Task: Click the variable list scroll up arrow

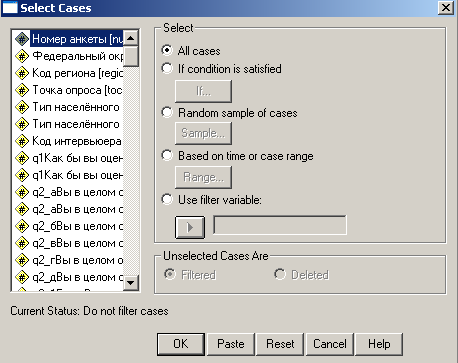Action: [x=131, y=38]
